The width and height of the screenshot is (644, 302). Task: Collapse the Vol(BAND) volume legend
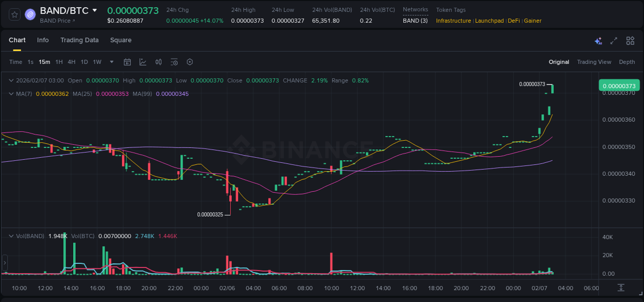pos(11,236)
